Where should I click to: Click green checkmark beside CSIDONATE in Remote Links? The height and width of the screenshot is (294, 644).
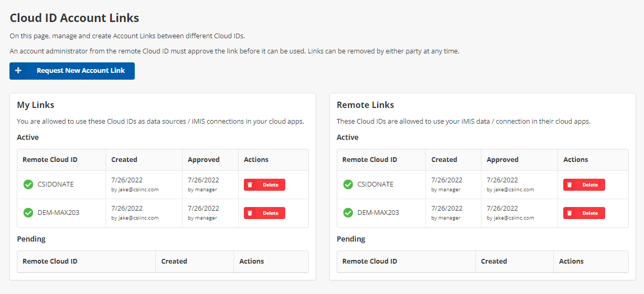click(x=348, y=184)
